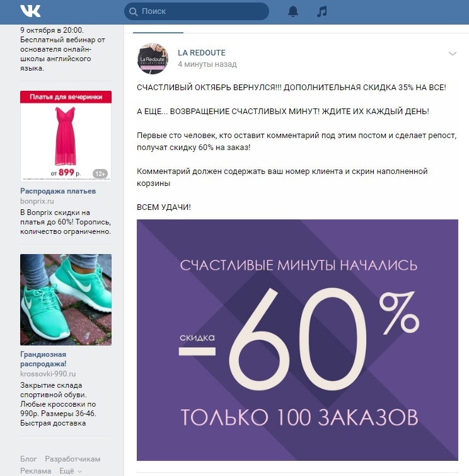Open La Redoute profile avatar
Viewport: 469px width, 476px height.
153,59
